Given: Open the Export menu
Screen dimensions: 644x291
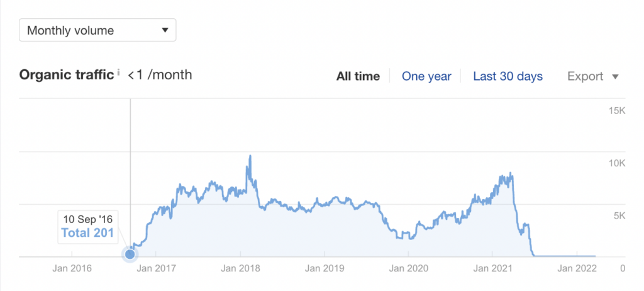Looking at the screenshot, I should pos(592,76).
